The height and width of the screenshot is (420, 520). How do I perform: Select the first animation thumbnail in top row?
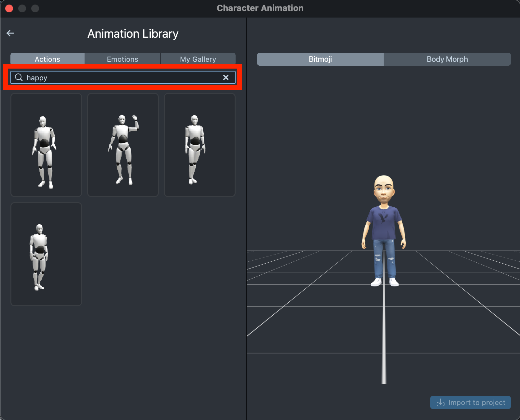[x=46, y=145]
